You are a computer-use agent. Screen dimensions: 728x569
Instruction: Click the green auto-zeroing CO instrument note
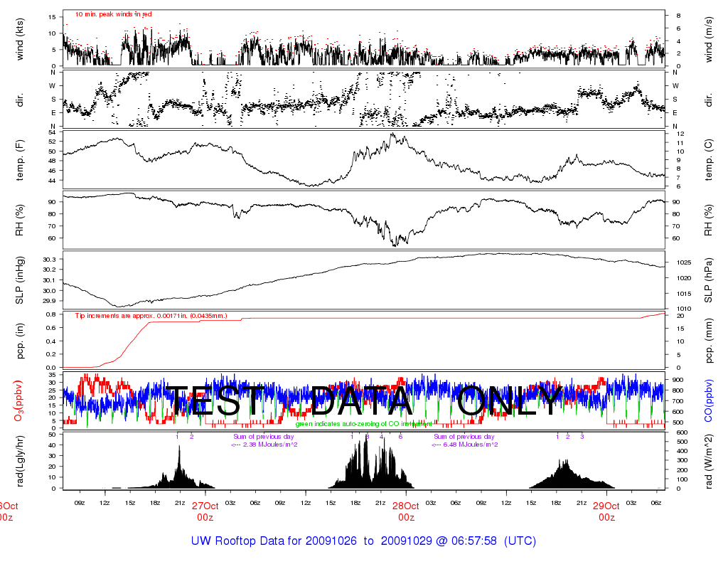[x=363, y=424]
